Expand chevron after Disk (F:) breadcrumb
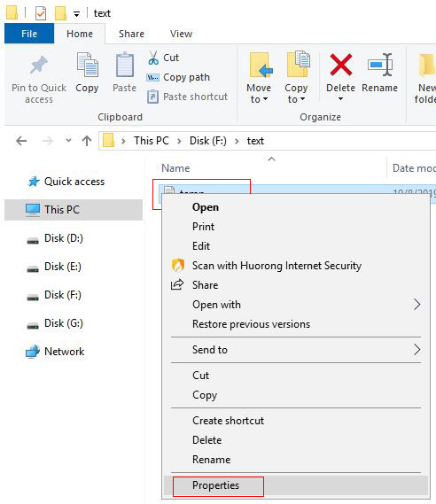 click(237, 141)
